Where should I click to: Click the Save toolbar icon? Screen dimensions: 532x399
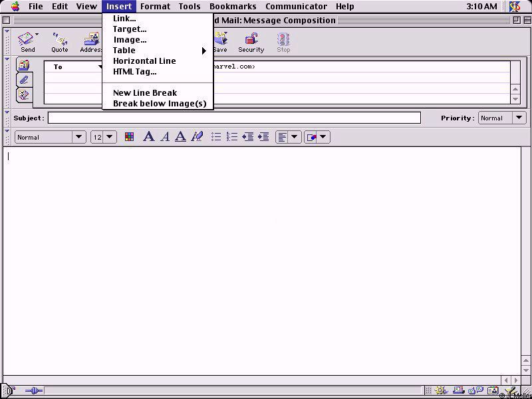click(220, 42)
